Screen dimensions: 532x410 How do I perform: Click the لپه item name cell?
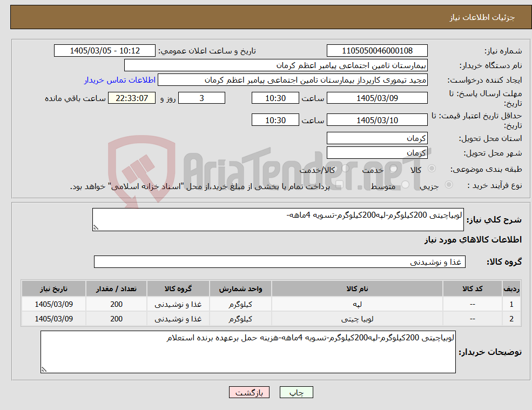[x=357, y=304]
